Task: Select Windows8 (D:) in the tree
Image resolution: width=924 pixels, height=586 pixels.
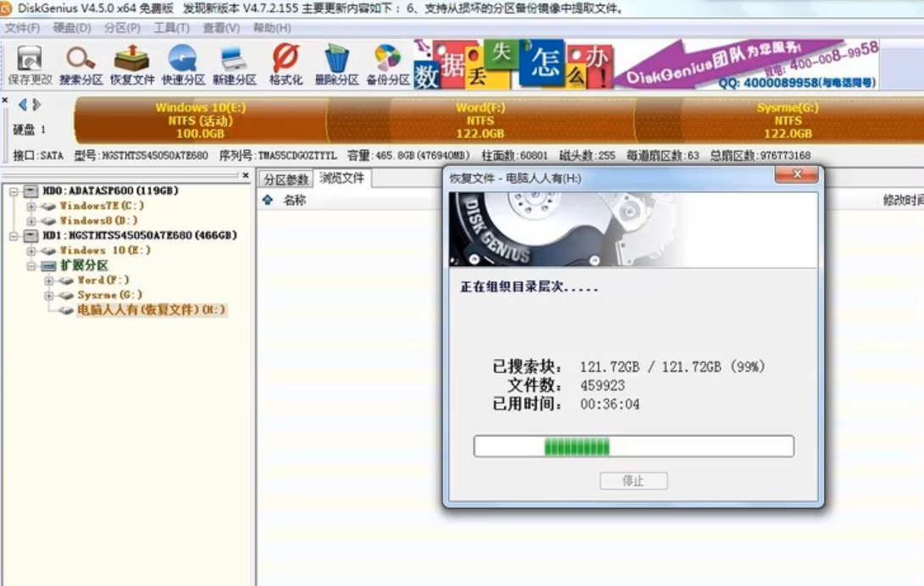Action: pyautogui.click(x=98, y=220)
